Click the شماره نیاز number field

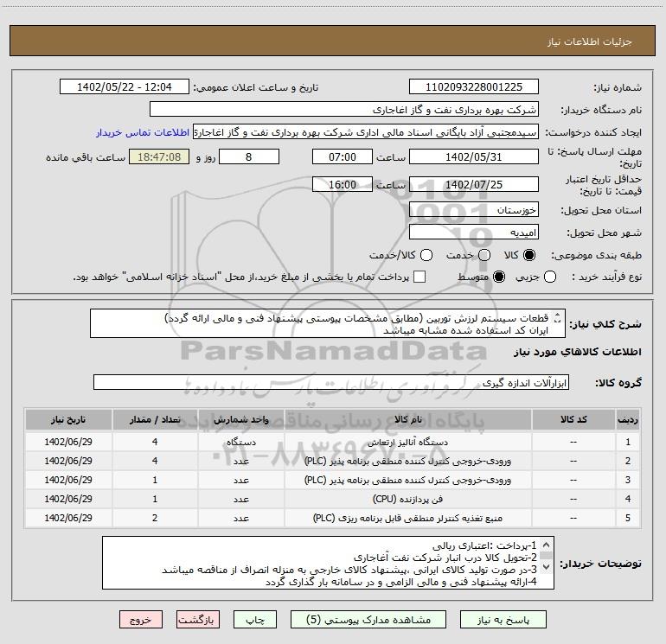[x=474, y=87]
